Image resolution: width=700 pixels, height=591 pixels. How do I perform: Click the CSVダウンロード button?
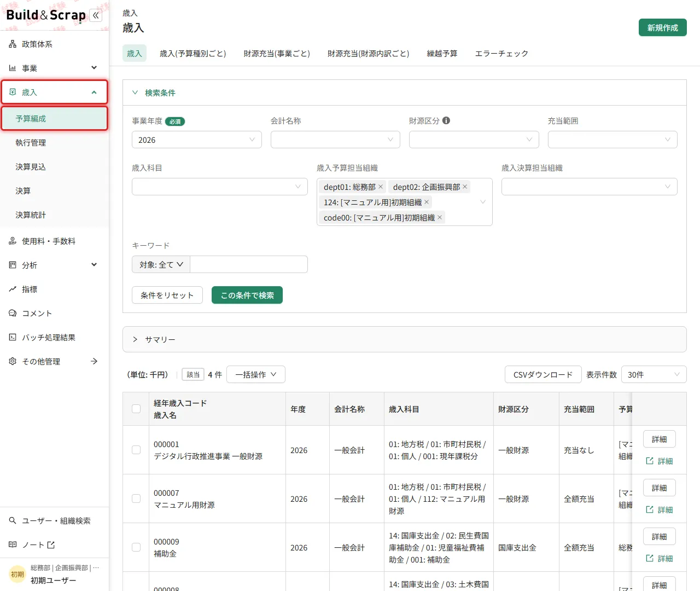click(543, 375)
